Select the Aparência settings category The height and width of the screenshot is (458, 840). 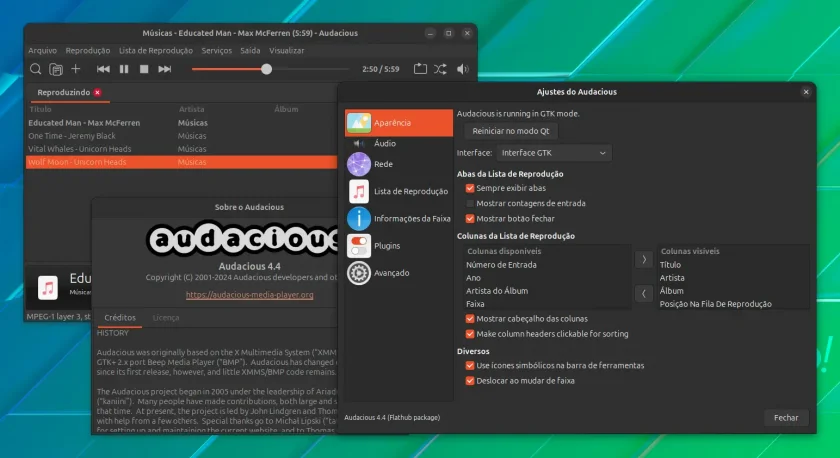pos(399,123)
